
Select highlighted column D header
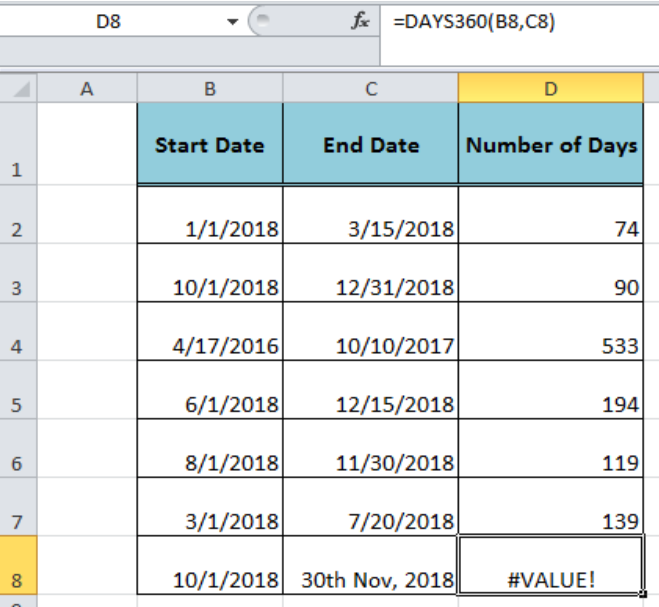point(551,88)
